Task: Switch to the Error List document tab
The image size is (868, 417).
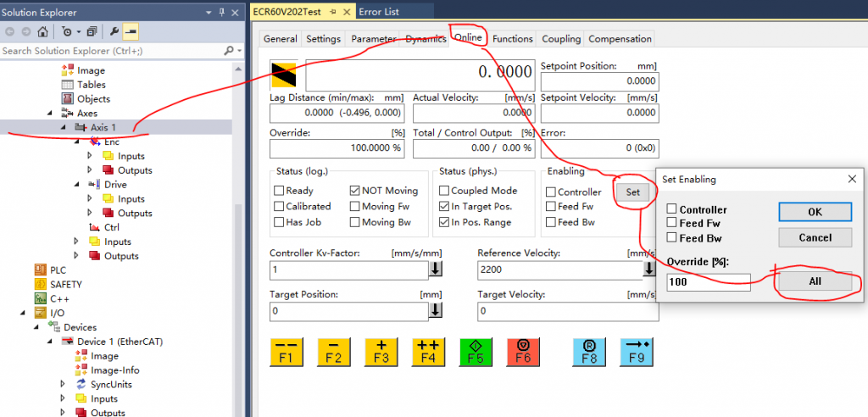Action: (379, 12)
